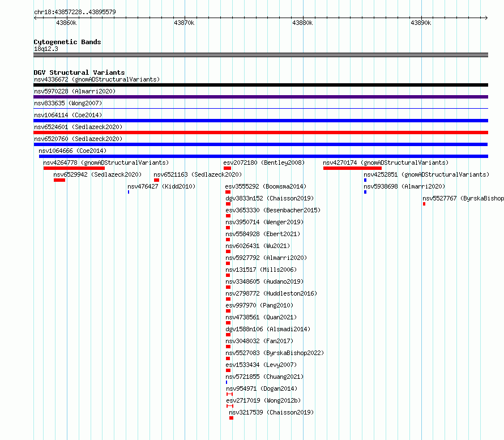Open nsv954971 (Dogan2014) label
504x440 pixels.
[x=262, y=388]
